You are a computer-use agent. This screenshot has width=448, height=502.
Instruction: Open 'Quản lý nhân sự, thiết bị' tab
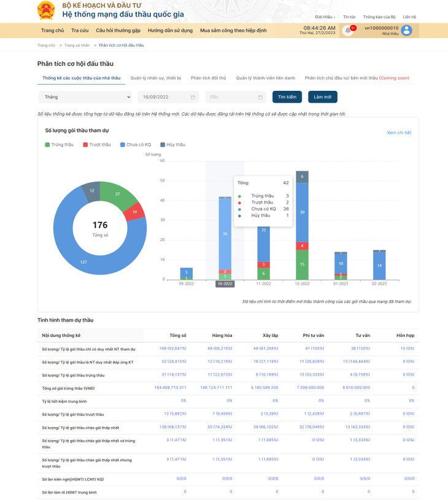pyautogui.click(x=155, y=78)
